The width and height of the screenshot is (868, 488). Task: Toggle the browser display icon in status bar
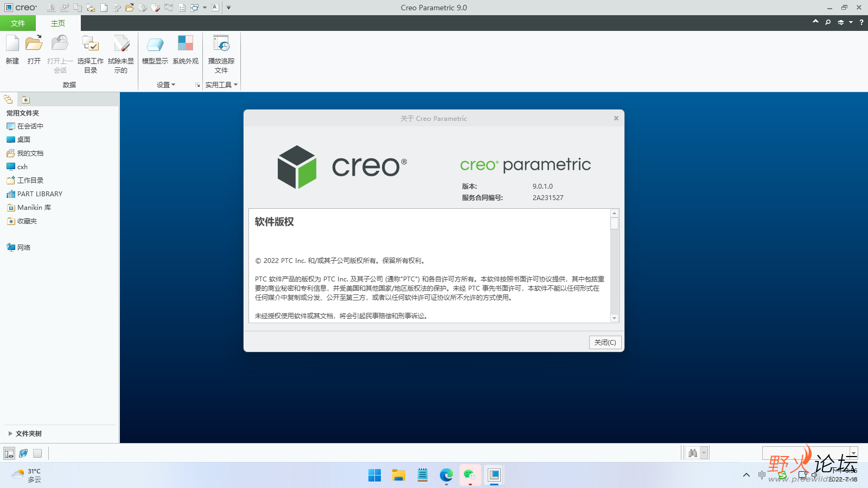coord(23,453)
